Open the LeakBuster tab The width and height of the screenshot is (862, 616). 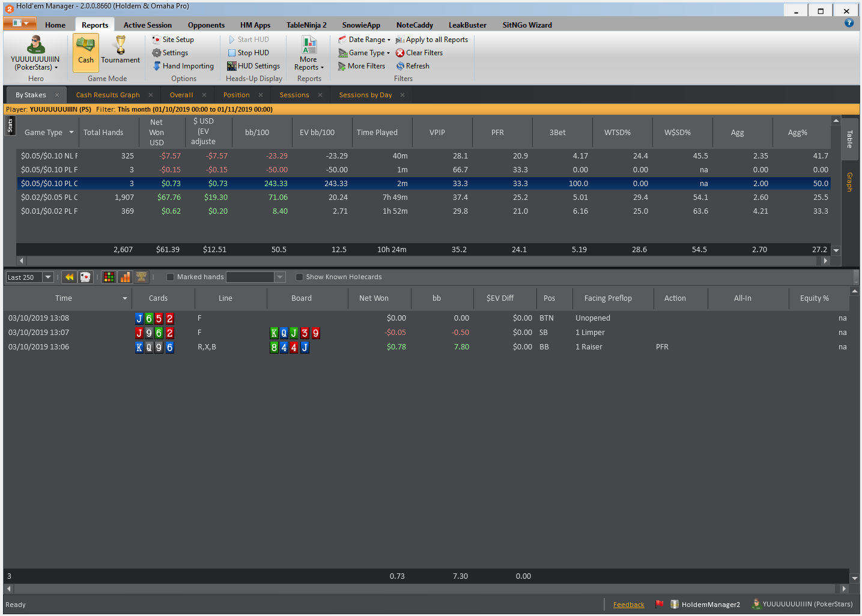click(x=467, y=25)
